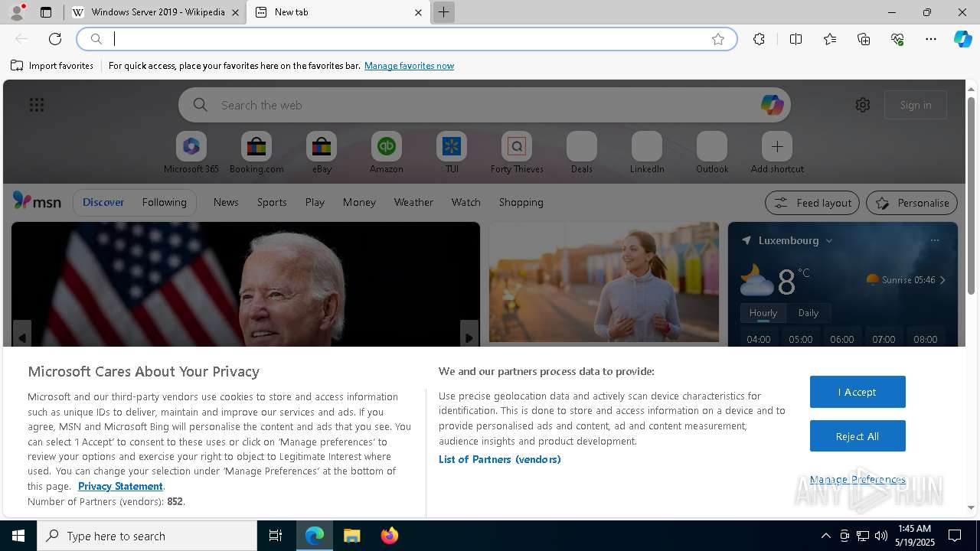Expand Sunrise 05:46 details arrow

coord(942,280)
